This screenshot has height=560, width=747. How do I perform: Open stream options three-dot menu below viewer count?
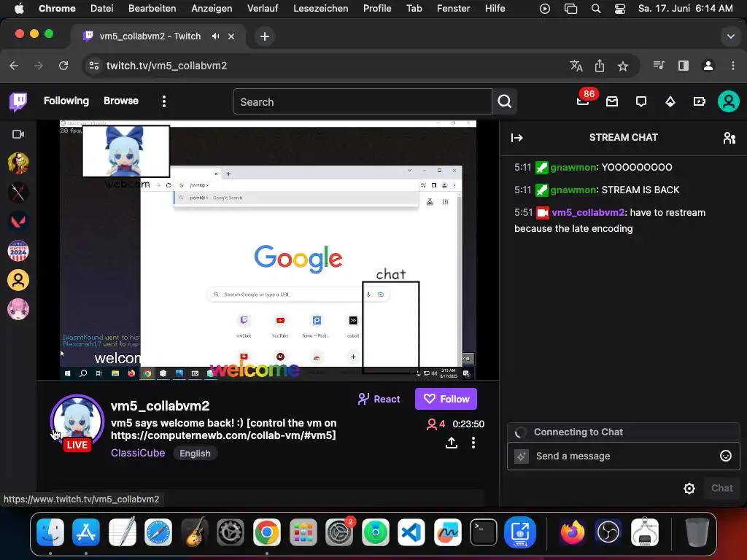pyautogui.click(x=473, y=443)
